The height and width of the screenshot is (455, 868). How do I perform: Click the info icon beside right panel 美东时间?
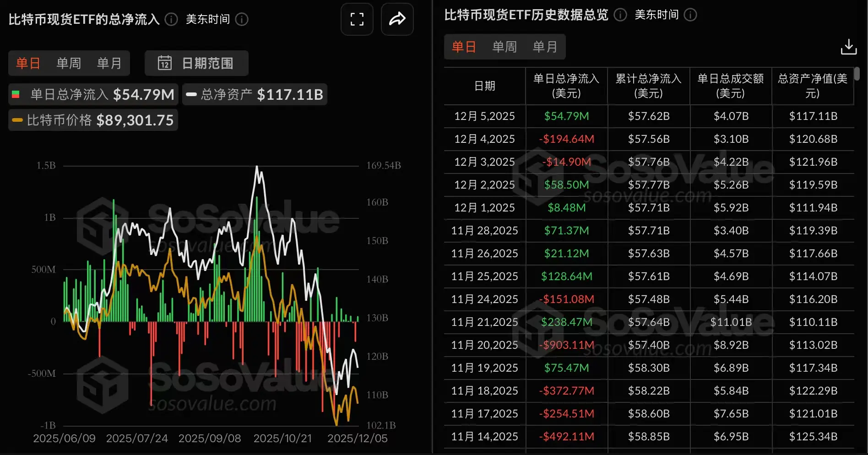coord(690,15)
